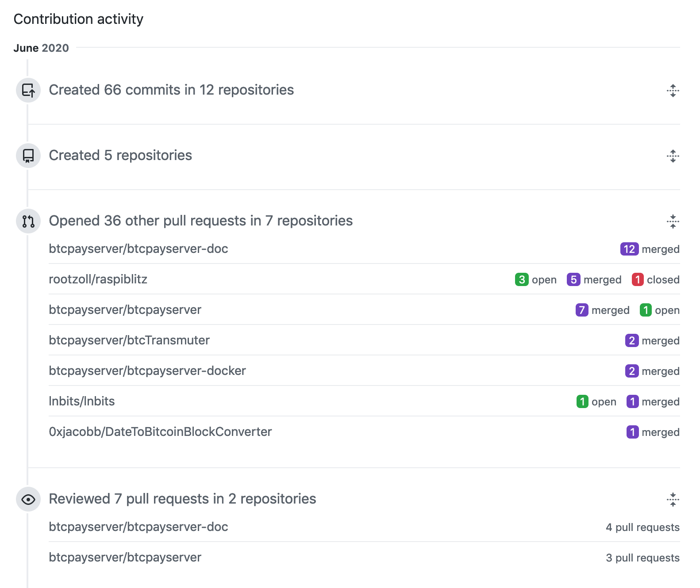This screenshot has height=588, width=700.
Task: Open 0xjacobb/DateToBitcoinBlockConverter link
Action: (x=160, y=432)
